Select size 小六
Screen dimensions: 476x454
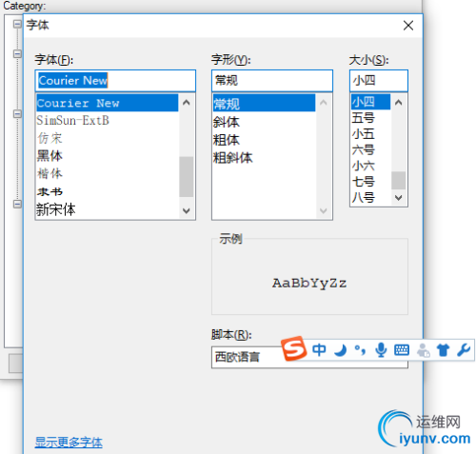[370, 166]
